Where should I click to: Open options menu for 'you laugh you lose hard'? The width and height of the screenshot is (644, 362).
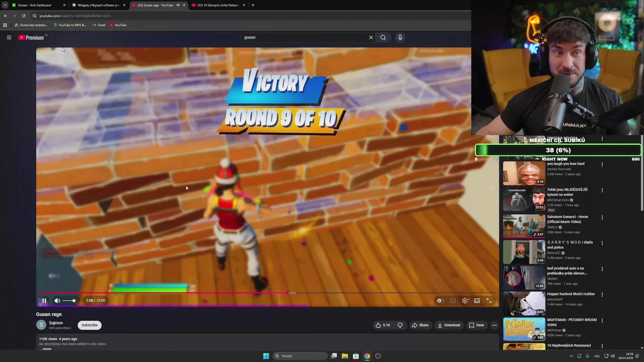point(602,164)
